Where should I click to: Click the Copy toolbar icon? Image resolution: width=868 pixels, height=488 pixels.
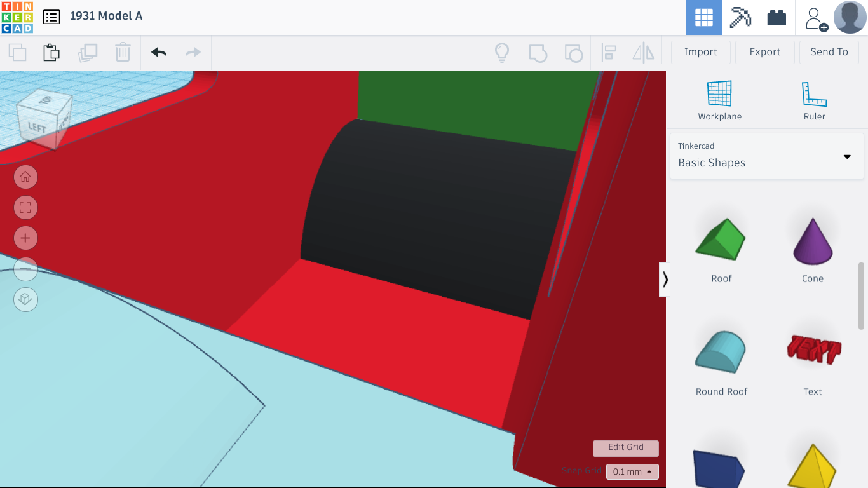point(17,52)
